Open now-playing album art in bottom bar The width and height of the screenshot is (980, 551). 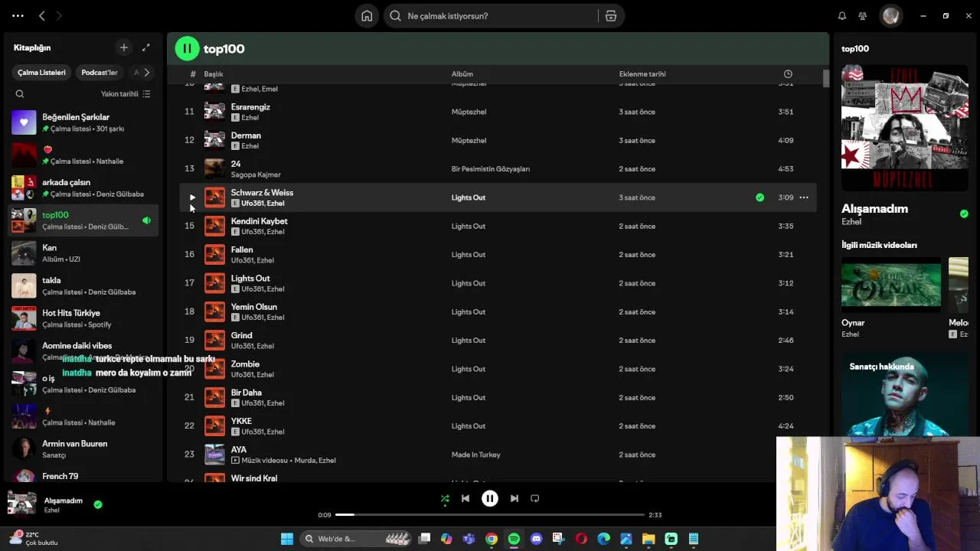tap(21, 504)
